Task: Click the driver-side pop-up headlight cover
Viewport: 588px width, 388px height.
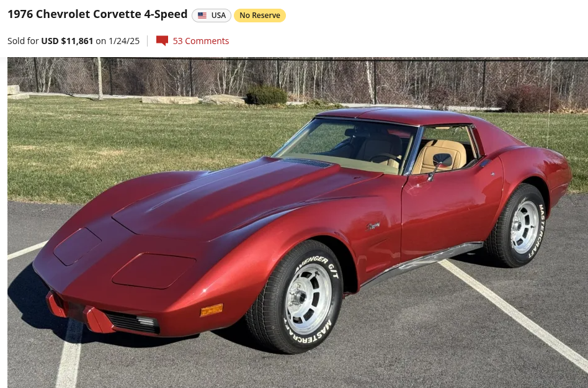Action: coord(153,270)
